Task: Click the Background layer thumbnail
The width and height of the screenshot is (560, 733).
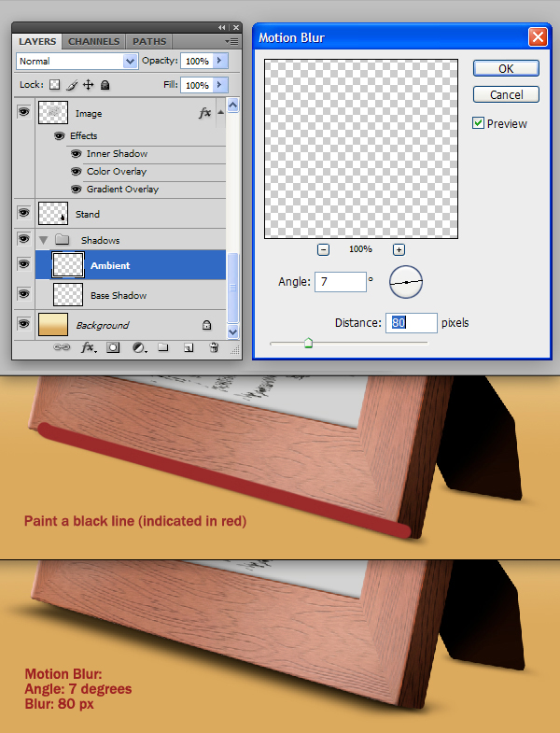Action: tap(53, 325)
